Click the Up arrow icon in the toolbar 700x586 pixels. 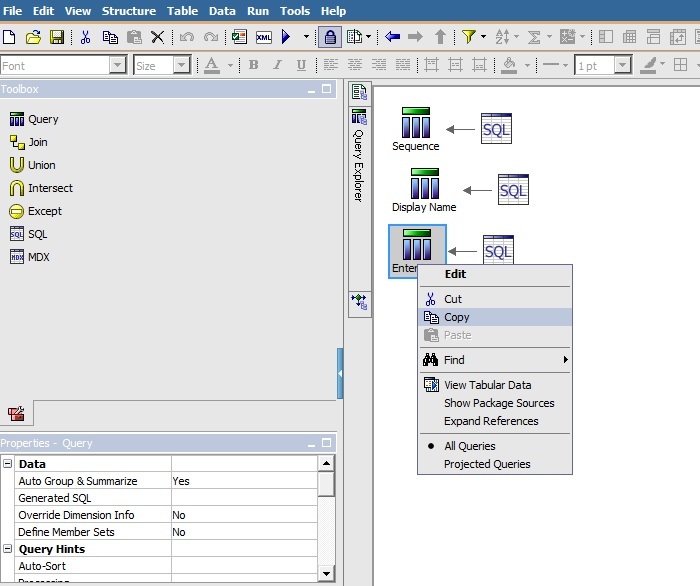point(440,37)
